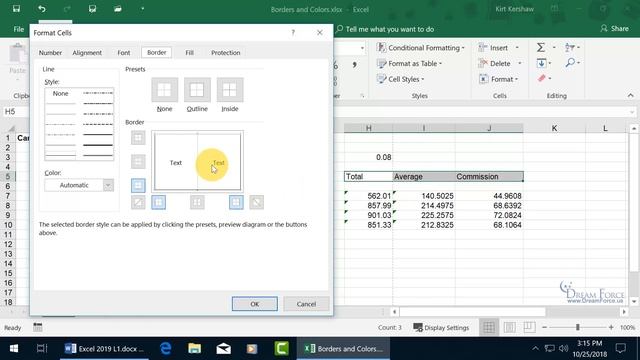Click the border preview diagram
The image size is (640, 360).
(x=198, y=162)
